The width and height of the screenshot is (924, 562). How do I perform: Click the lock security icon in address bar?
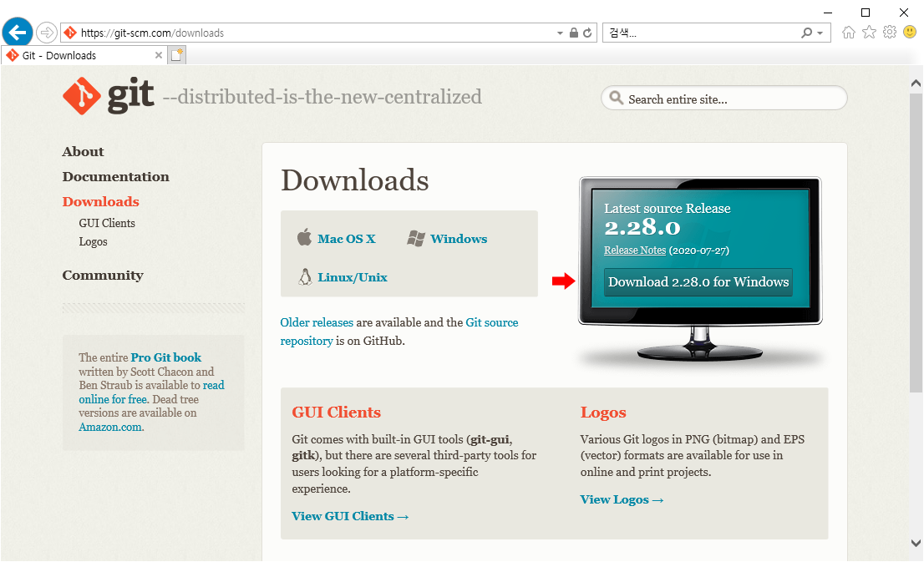(x=573, y=33)
